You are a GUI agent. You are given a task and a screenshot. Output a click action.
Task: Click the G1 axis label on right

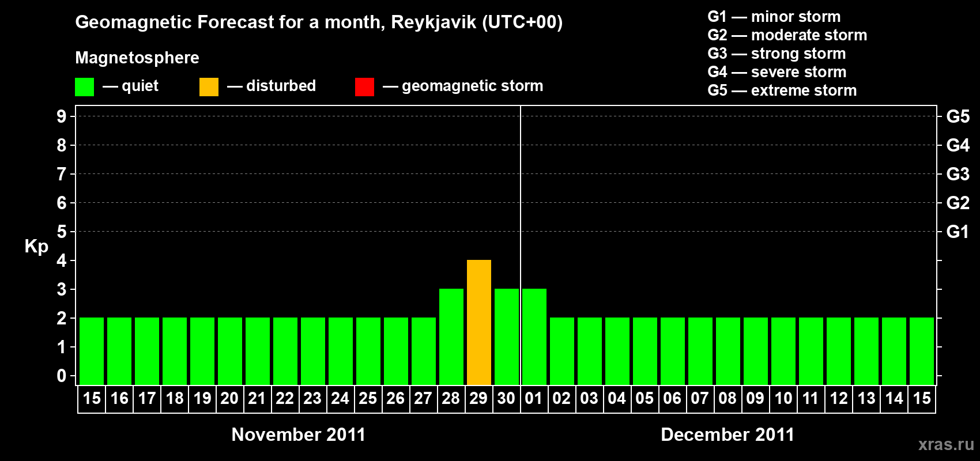958,232
